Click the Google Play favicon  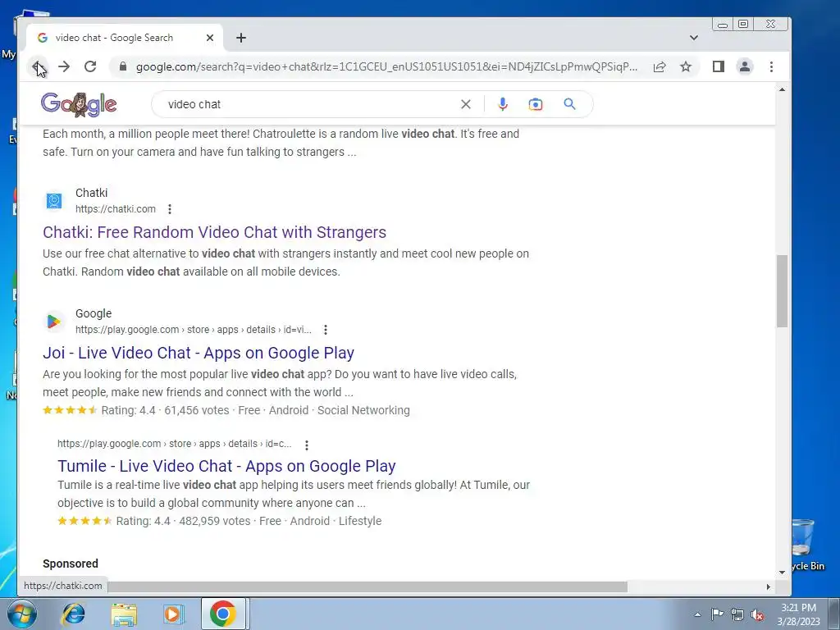click(x=53, y=322)
